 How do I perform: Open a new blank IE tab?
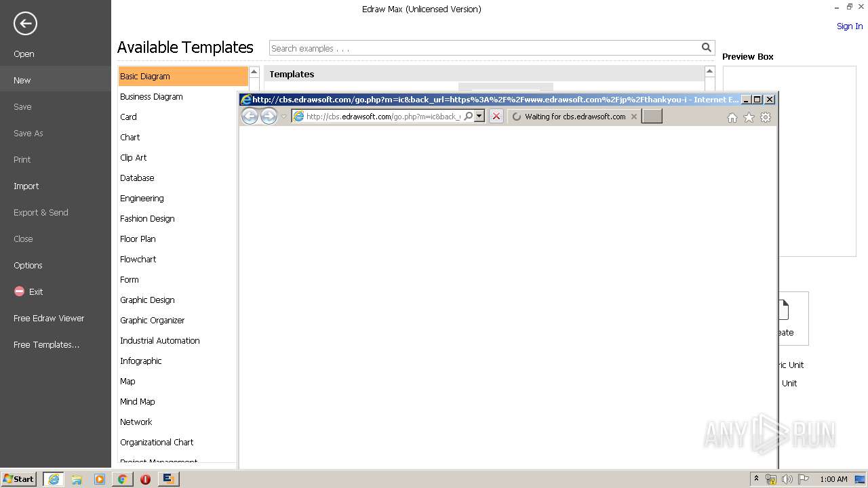[652, 117]
